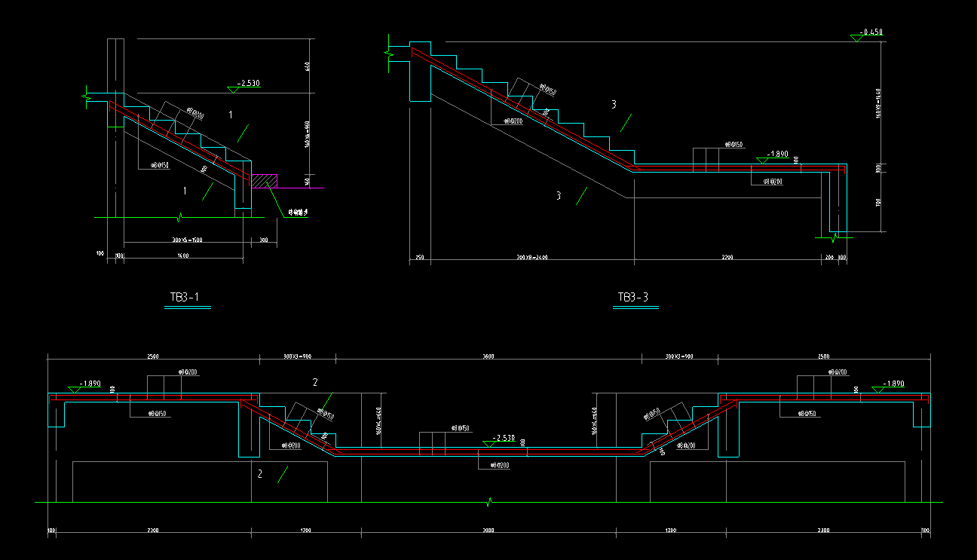Select the 160×9=1440 vertical dimension

click(x=877, y=103)
